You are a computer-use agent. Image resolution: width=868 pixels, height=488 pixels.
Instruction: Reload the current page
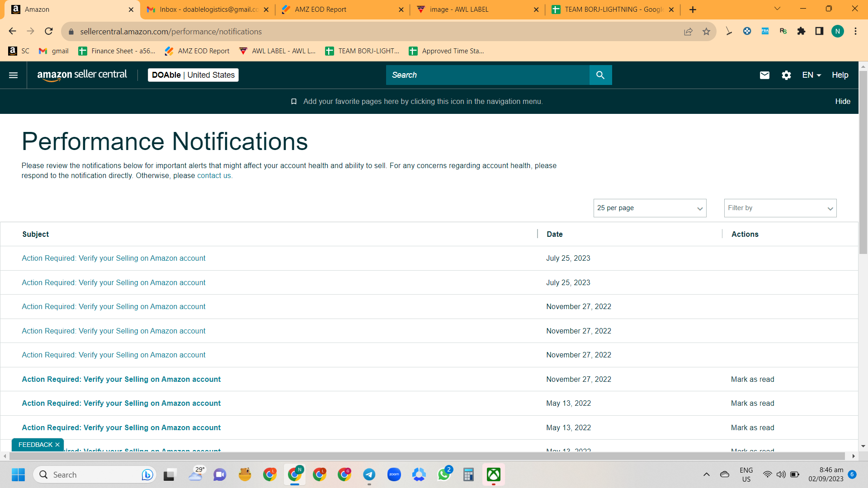pos(49,31)
